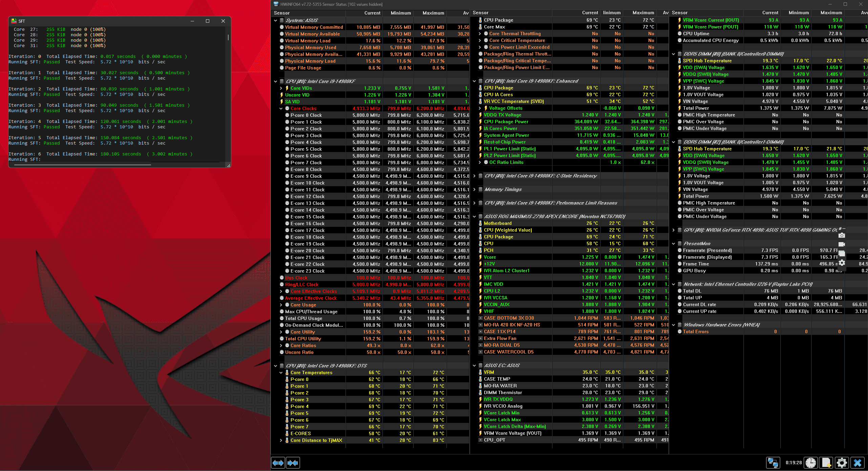The image size is (868, 471).
Task: Click the fan icon beside Extra Flow Fan
Action: coord(480,338)
